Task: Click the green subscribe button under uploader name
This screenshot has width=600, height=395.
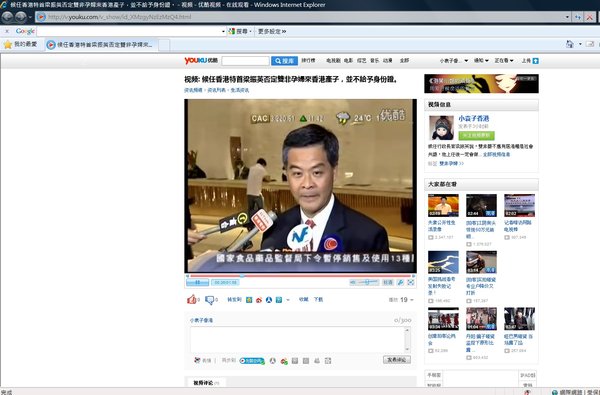Action: (476, 135)
